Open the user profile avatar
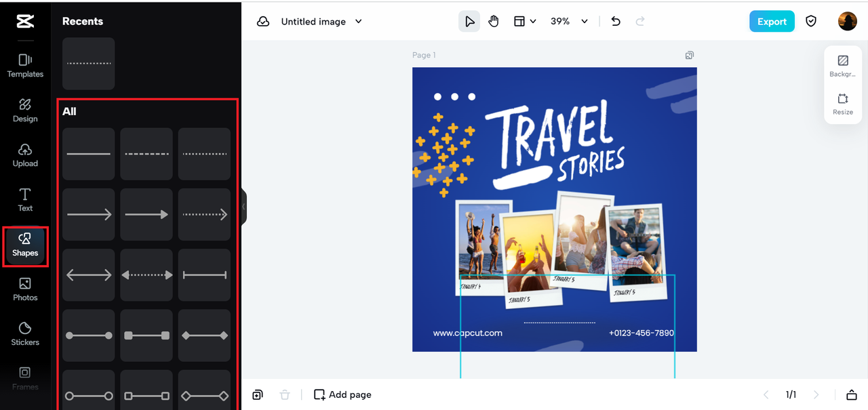Image resolution: width=868 pixels, height=410 pixels. [x=848, y=21]
